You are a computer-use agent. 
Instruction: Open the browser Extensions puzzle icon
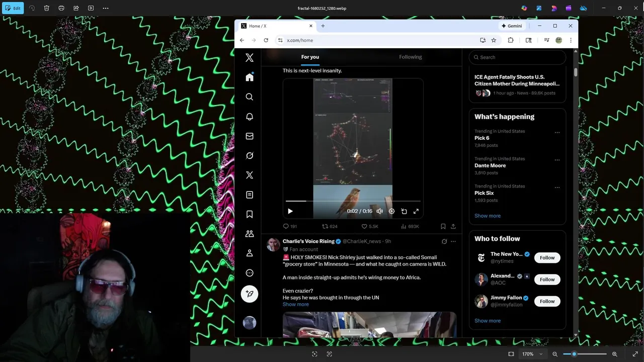tap(511, 40)
